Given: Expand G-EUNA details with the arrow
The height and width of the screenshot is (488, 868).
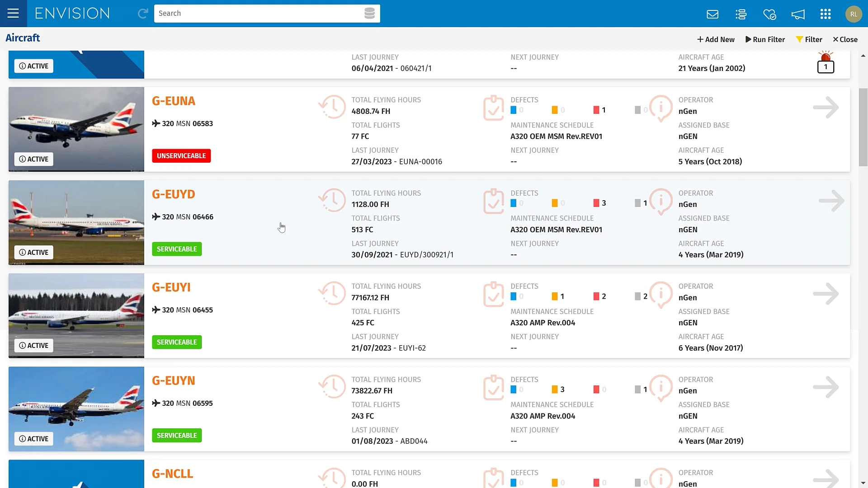Looking at the screenshot, I should pos(826,108).
